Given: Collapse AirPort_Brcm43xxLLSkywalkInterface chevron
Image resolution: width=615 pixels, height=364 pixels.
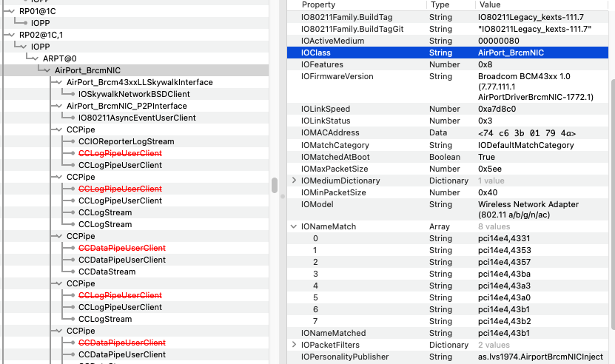Looking at the screenshot, I should click(x=58, y=82).
